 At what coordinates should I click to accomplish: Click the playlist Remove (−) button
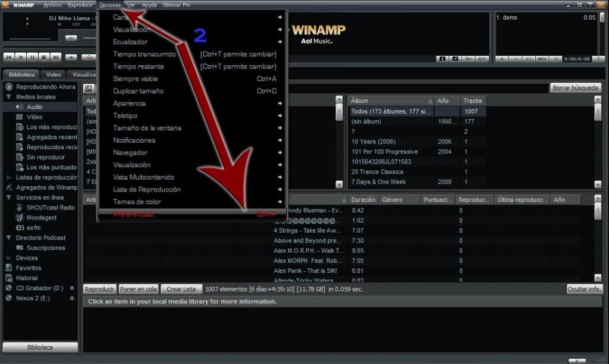516,59
